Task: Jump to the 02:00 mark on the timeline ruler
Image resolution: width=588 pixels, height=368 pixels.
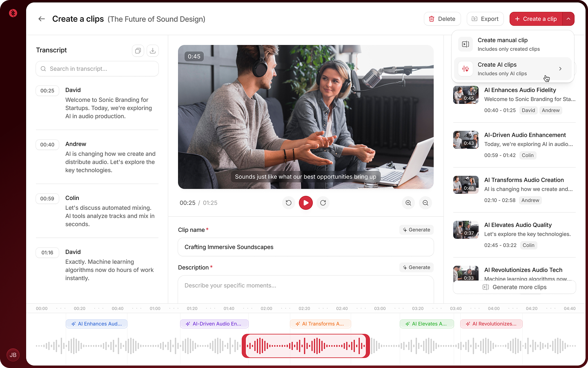Action: (266, 308)
